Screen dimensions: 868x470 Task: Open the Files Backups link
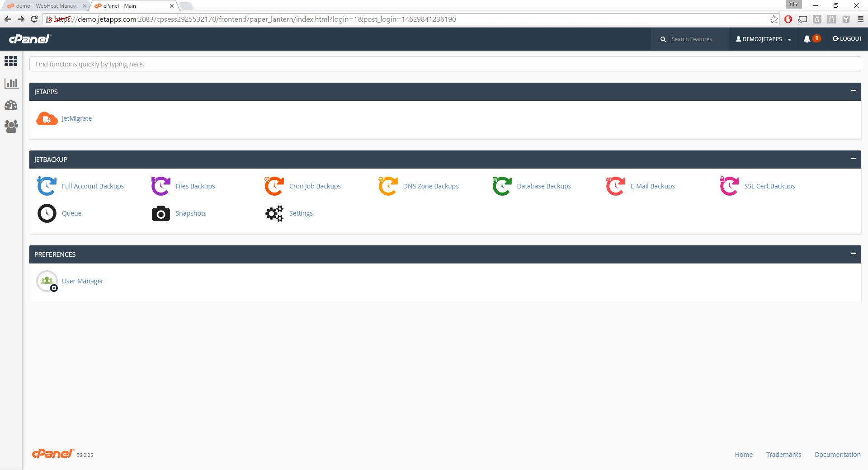pos(195,186)
